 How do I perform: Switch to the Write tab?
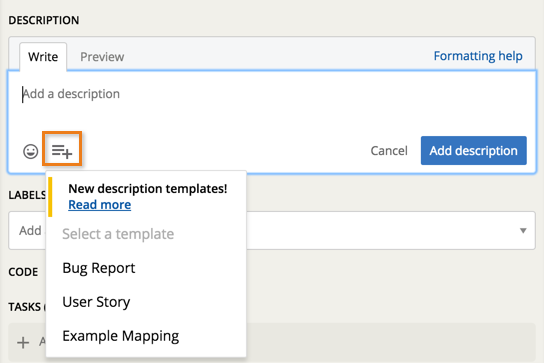(x=43, y=57)
